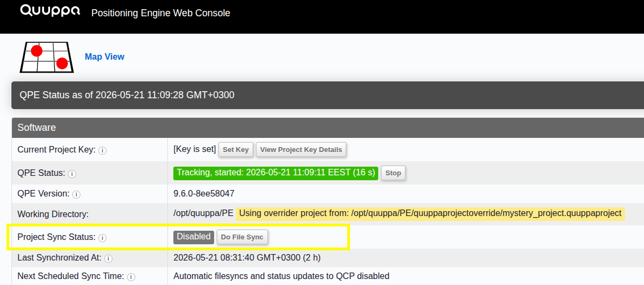Show info icon for Project Sync Status

[x=103, y=238]
